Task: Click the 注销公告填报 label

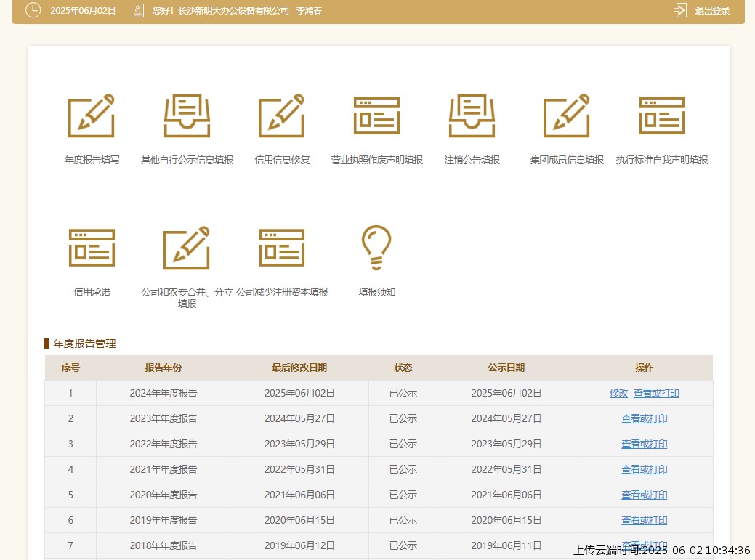Action: point(472,160)
